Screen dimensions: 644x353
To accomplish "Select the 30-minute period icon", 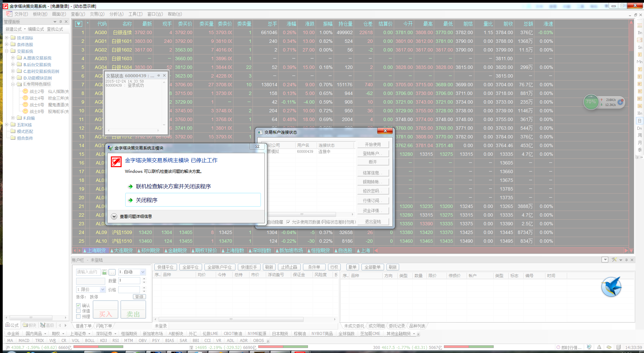I will click(640, 99).
